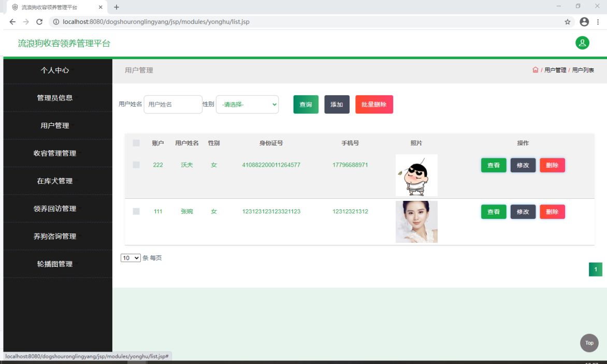Screen dimensions: 607x364
Task: Go back in browser history
Action: pyautogui.click(x=12, y=22)
